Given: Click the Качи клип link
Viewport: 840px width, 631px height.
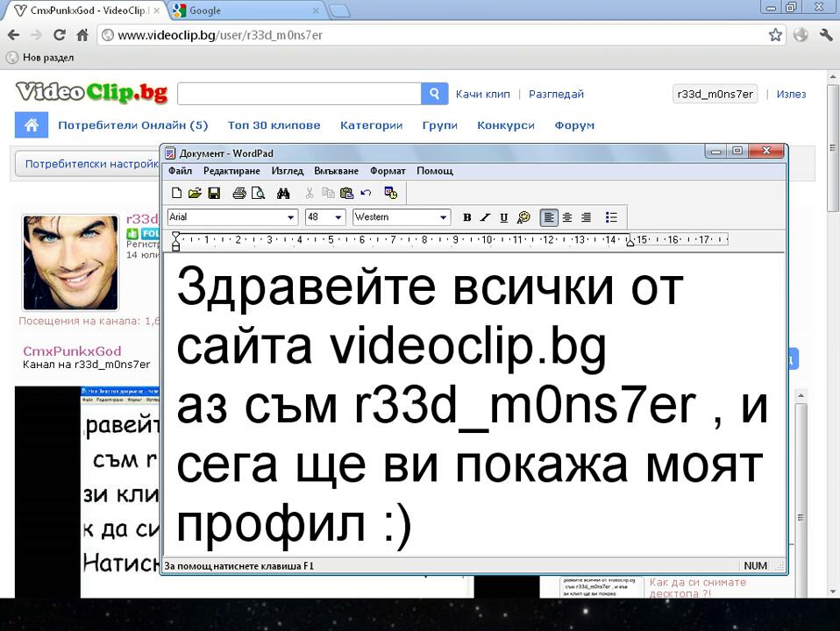Looking at the screenshot, I should tap(482, 95).
